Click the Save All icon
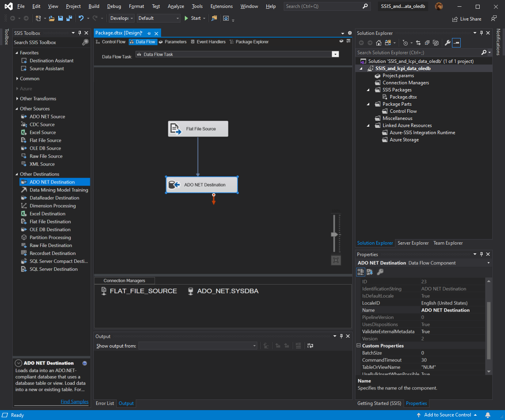The image size is (505, 420). click(x=69, y=18)
